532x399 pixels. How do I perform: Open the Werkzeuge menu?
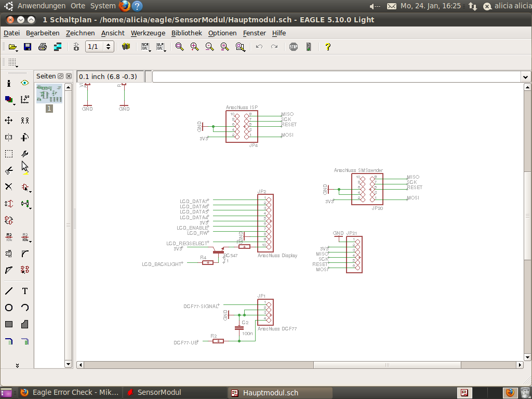coord(148,33)
